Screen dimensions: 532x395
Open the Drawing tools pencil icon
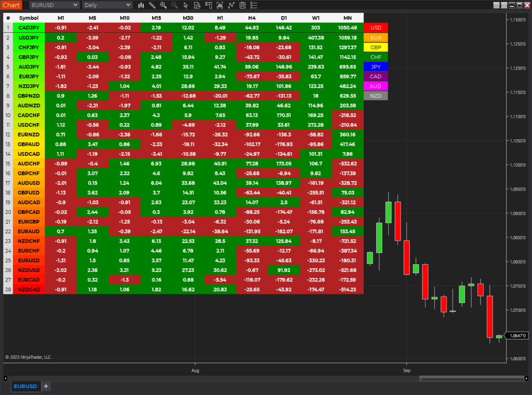pyautogui.click(x=152, y=5)
